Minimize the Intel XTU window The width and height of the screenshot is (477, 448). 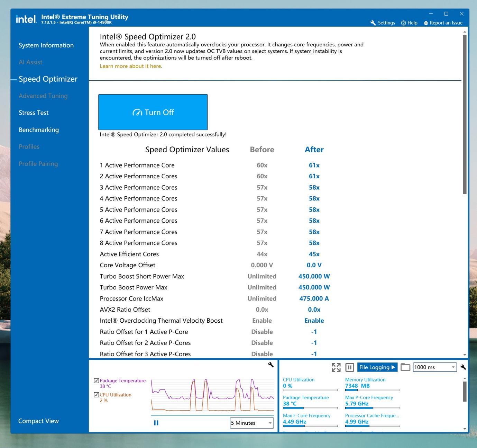click(431, 14)
